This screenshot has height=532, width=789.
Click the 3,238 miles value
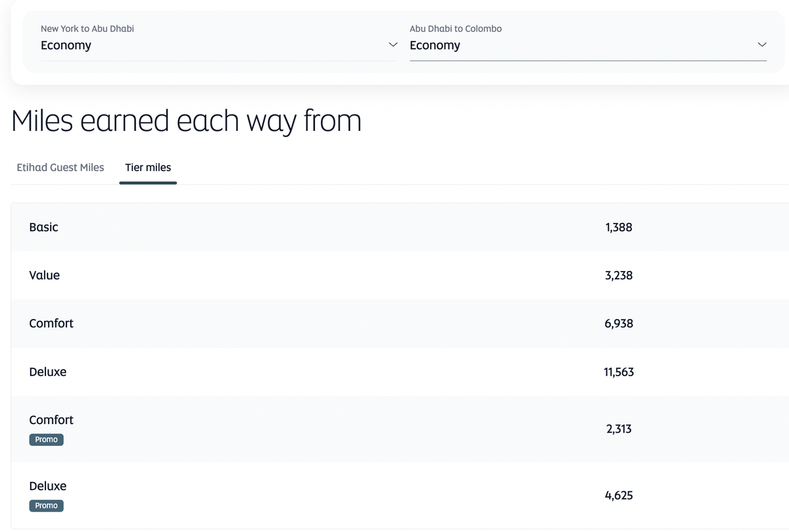pyautogui.click(x=619, y=276)
